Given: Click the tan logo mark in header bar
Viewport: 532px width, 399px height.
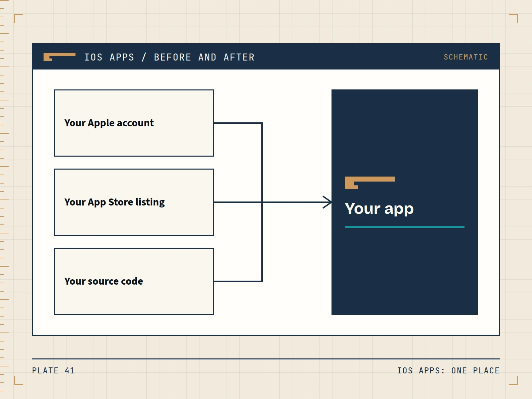Looking at the screenshot, I should (x=60, y=57).
